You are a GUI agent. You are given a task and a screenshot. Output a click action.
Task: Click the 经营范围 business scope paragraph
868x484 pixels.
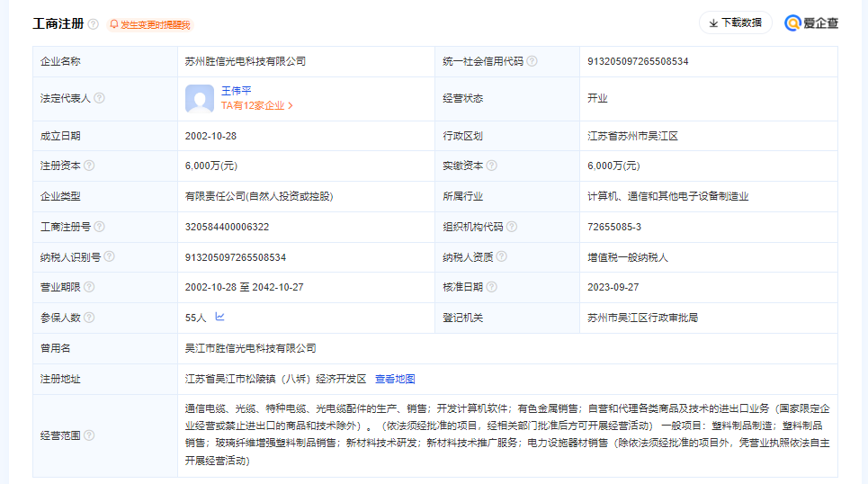click(507, 435)
